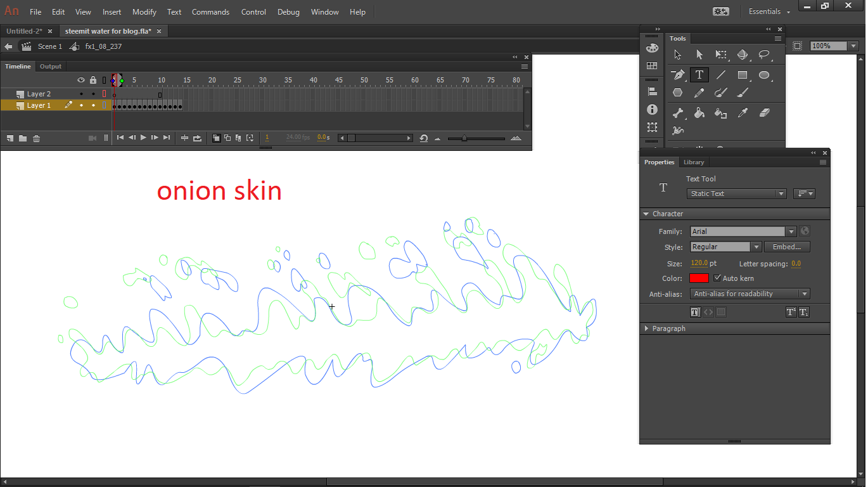Viewport: 868px width, 487px height.
Task: Choose the Eyedropper tool
Action: point(743,113)
